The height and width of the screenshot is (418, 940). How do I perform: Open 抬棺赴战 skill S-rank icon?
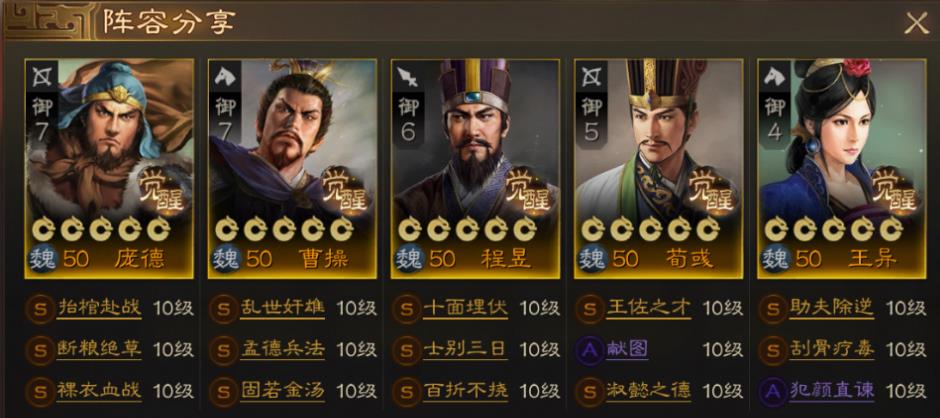click(41, 309)
